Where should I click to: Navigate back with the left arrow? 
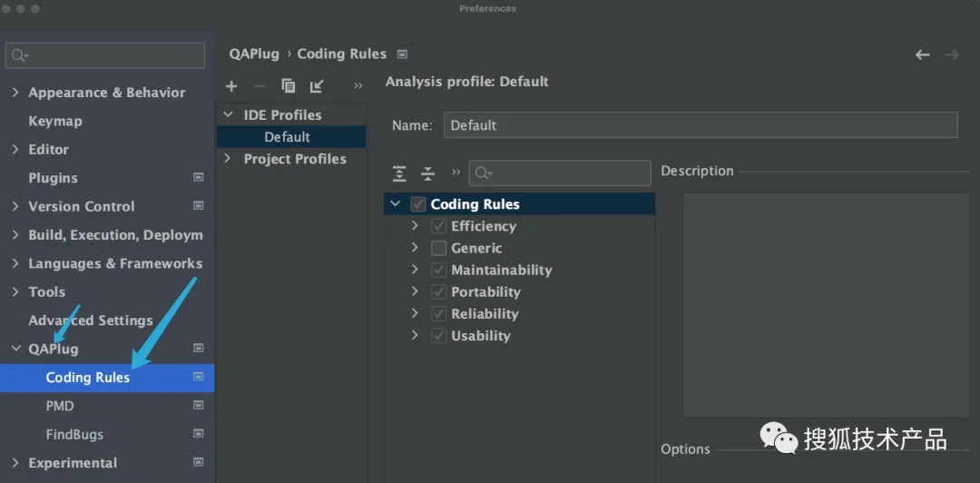pos(922,54)
